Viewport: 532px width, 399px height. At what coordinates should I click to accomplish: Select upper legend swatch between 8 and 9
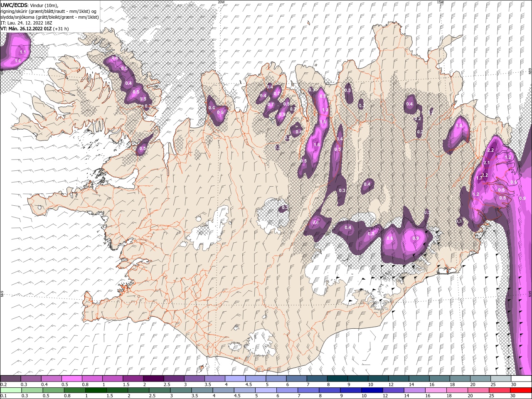(x=337, y=379)
